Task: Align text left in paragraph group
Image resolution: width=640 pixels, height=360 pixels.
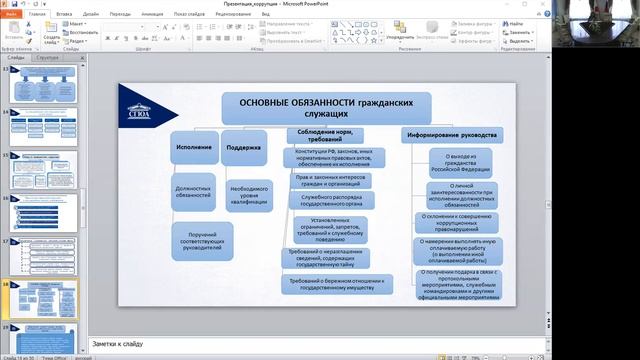Action: (199, 38)
